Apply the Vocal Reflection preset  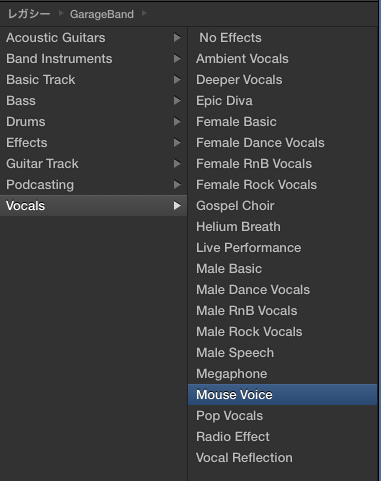pyautogui.click(x=283, y=458)
